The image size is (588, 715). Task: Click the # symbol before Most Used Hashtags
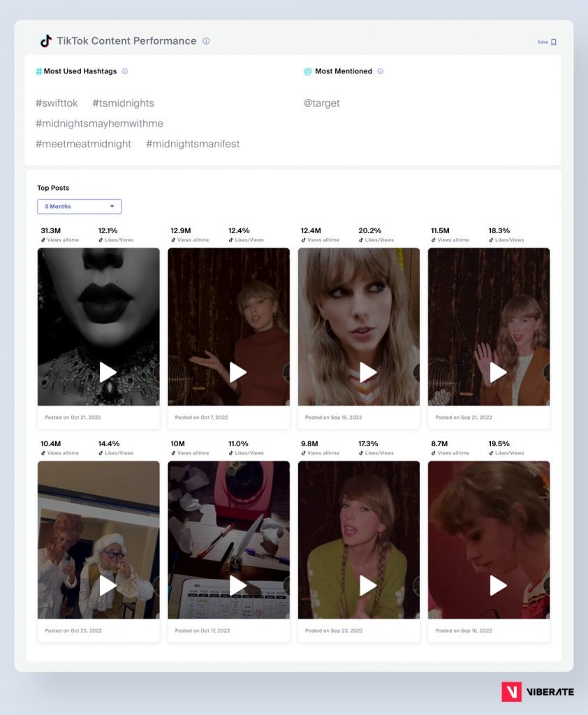39,71
